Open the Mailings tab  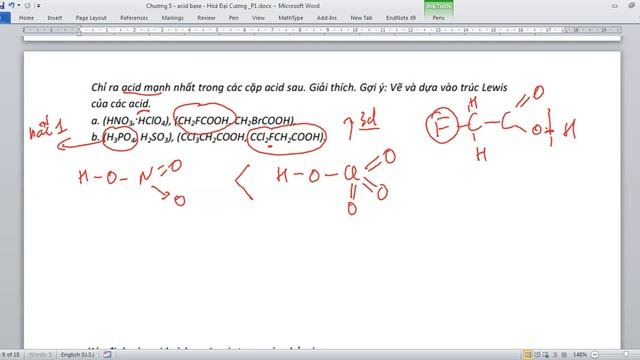173,18
